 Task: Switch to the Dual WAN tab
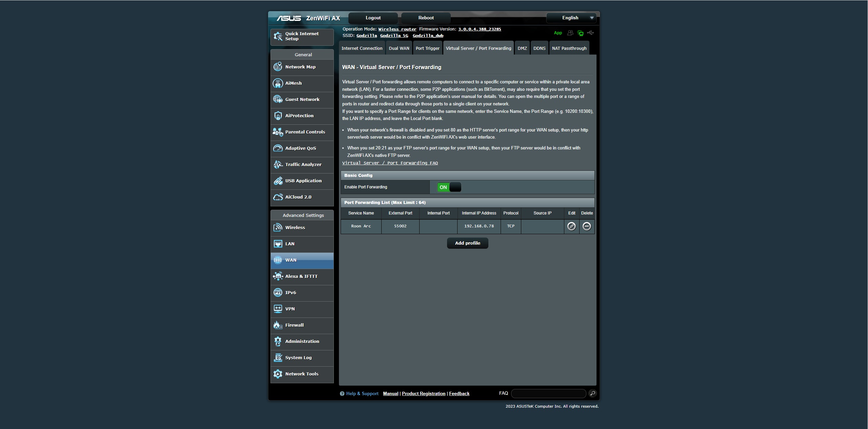tap(399, 48)
